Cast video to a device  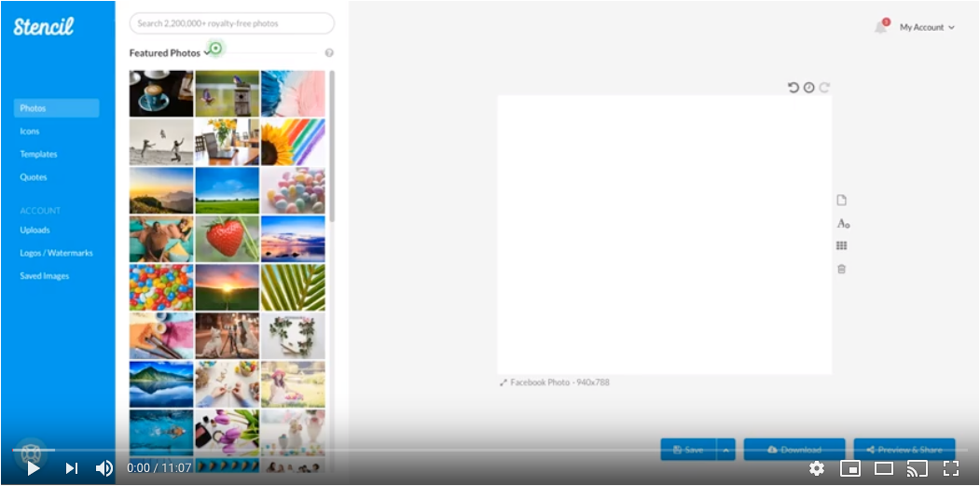tap(917, 468)
